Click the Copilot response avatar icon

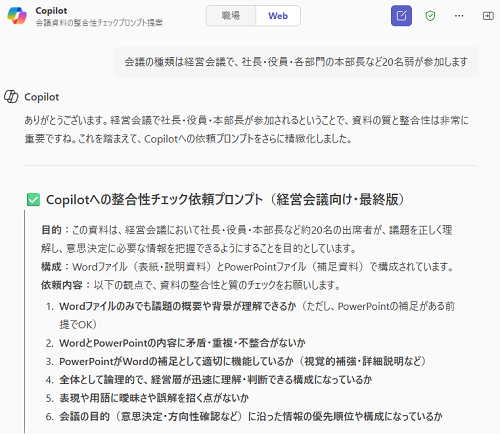point(11,97)
